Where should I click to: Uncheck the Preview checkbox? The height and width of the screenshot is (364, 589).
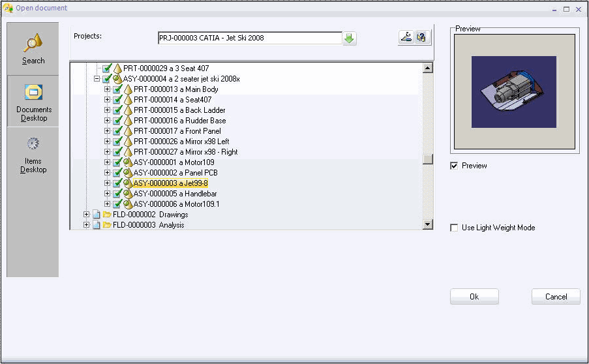click(454, 166)
